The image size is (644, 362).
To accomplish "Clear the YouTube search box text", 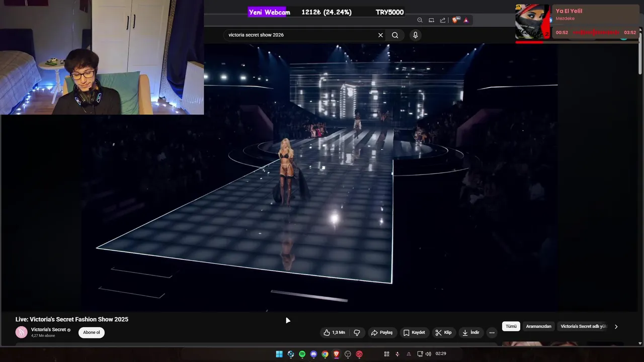I will 380,35.
